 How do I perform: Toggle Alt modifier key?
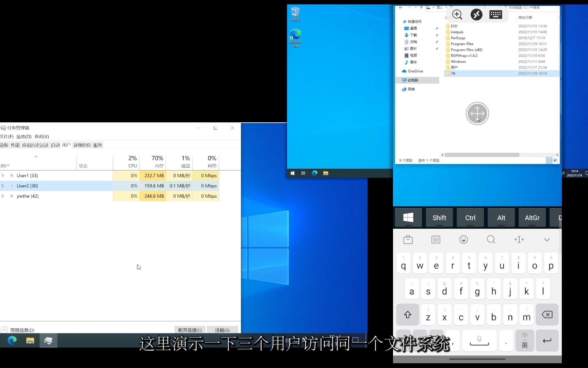tap(501, 217)
